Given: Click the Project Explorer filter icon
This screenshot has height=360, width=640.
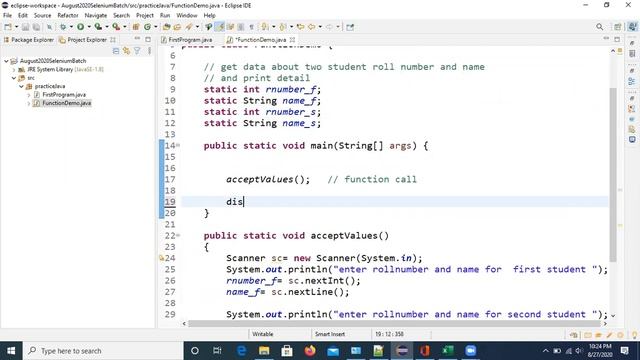Looking at the screenshot, I should click(137, 51).
